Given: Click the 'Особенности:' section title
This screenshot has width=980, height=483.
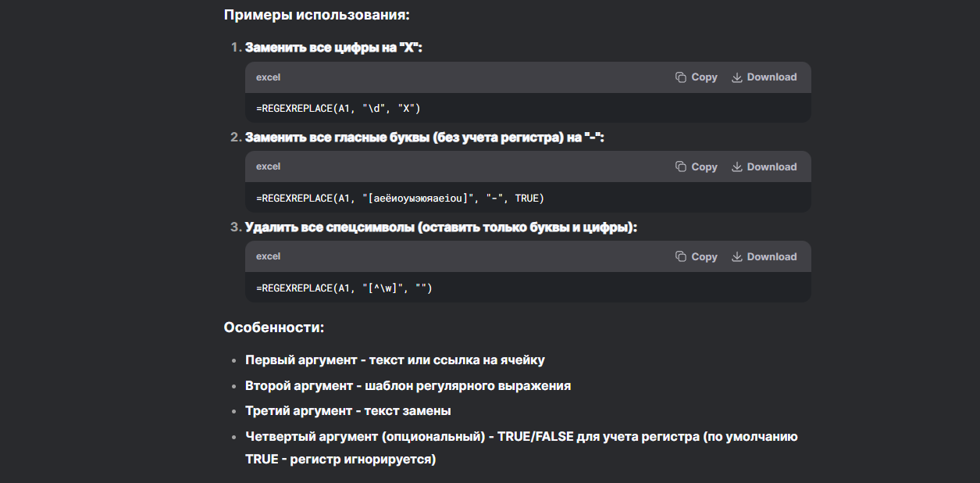Looking at the screenshot, I should tap(273, 327).
